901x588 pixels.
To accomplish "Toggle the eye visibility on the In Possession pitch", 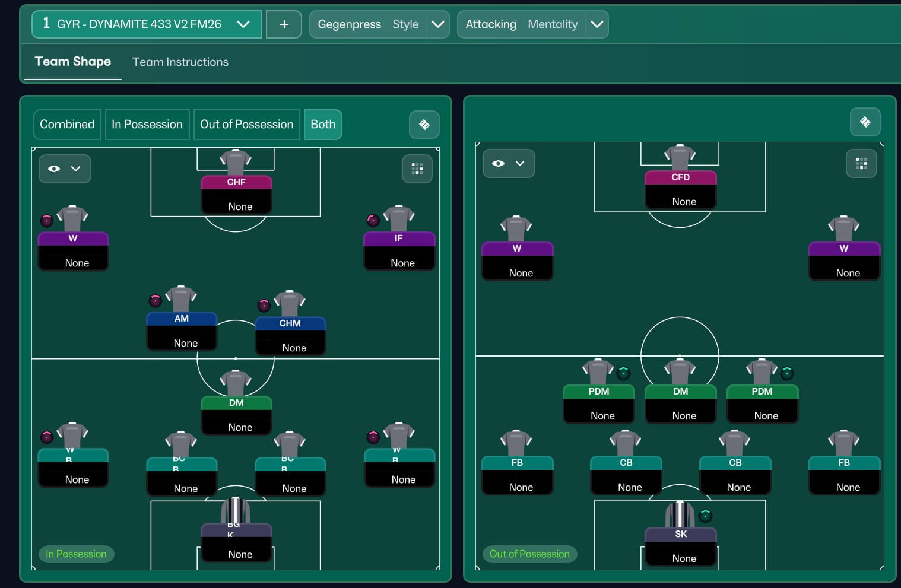I will coord(55,169).
